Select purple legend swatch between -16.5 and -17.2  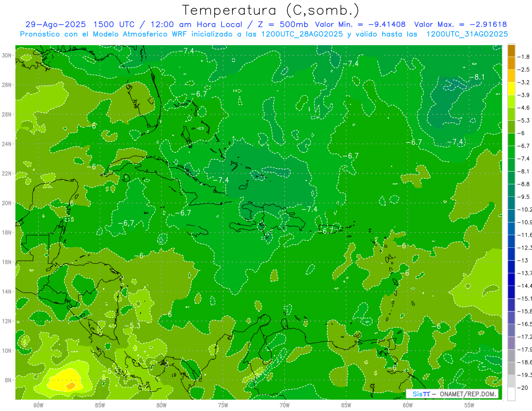511,330
